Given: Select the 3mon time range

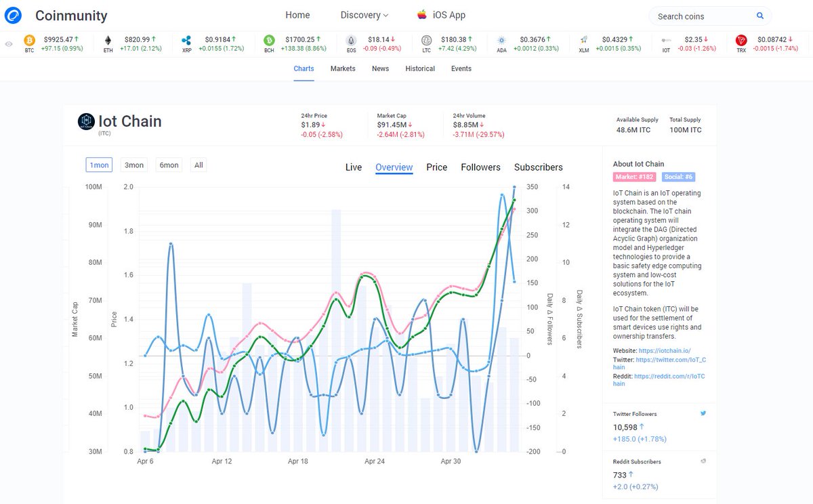Looking at the screenshot, I should click(134, 165).
